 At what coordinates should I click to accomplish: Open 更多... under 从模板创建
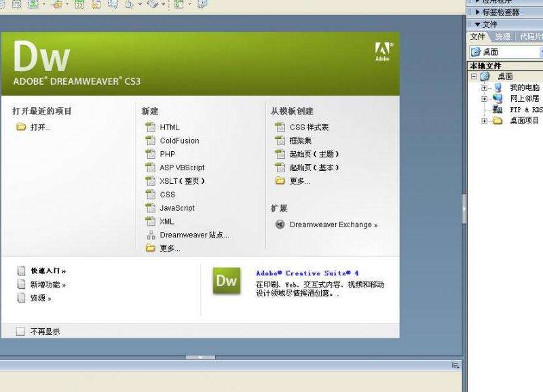[x=293, y=181]
